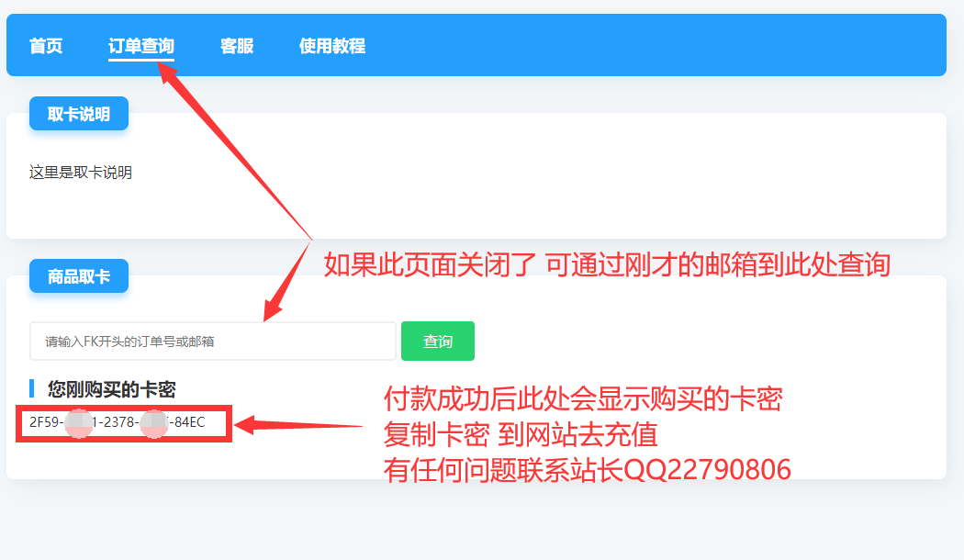This screenshot has width=964, height=560.
Task: Click the 您刚购买的卡密 heading
Action: 112,389
